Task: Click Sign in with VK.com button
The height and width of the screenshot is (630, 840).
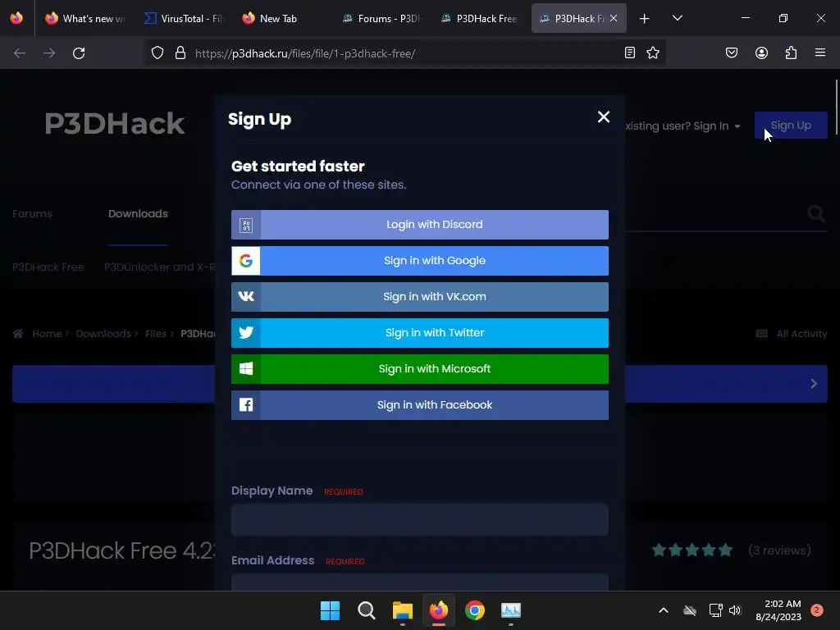Action: click(x=419, y=297)
